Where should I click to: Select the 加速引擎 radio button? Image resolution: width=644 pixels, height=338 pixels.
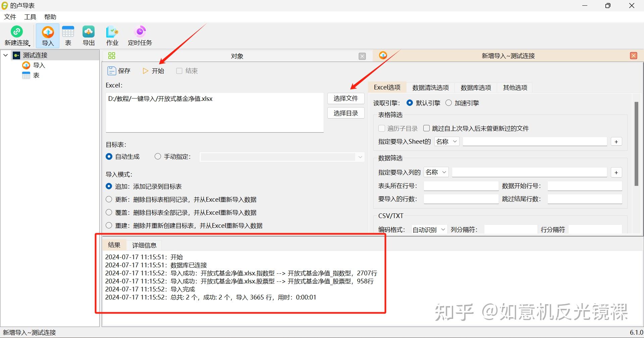(x=448, y=103)
